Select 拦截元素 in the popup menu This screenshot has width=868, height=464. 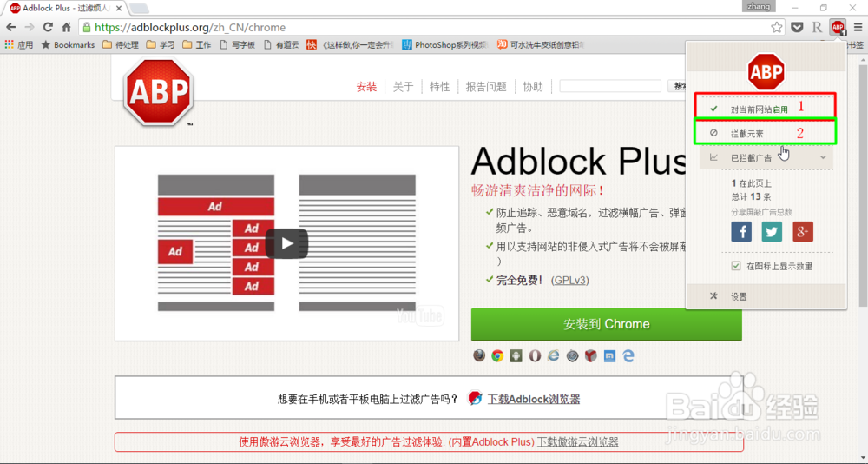[767, 134]
